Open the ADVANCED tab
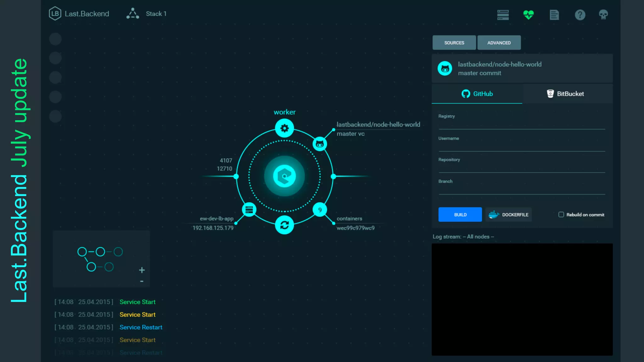Viewport: 644px width, 362px height. click(499, 43)
